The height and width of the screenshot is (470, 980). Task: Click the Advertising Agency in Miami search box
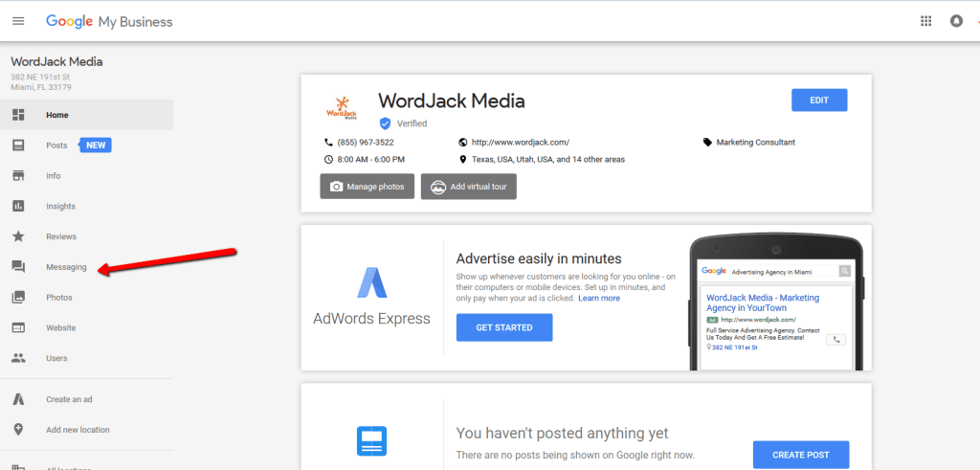(x=784, y=272)
